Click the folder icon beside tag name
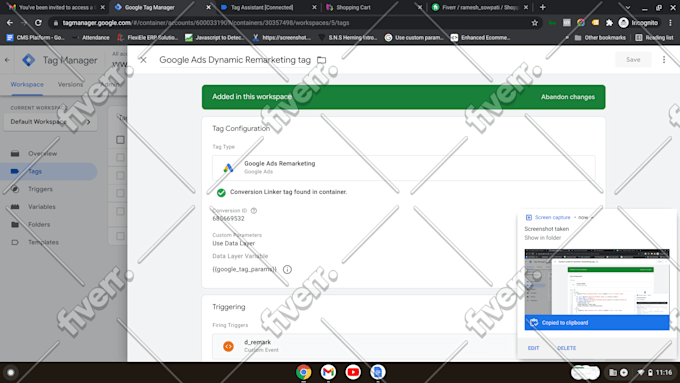 [x=321, y=60]
